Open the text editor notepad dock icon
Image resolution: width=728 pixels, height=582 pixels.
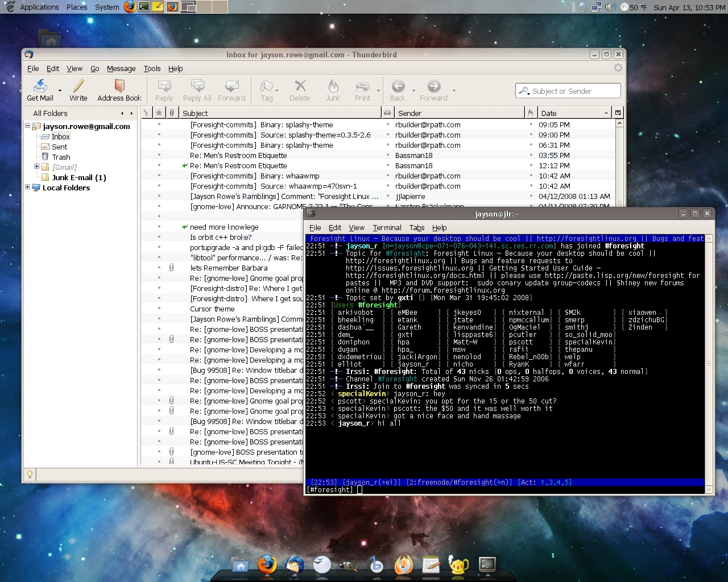click(x=431, y=564)
